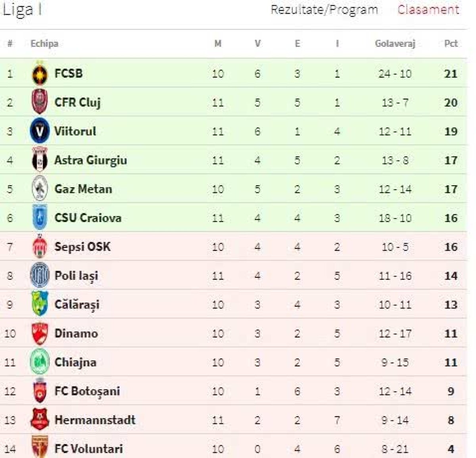This screenshot has height=458, width=476.
Task: Select the Chiajna team logo
Action: [40, 362]
